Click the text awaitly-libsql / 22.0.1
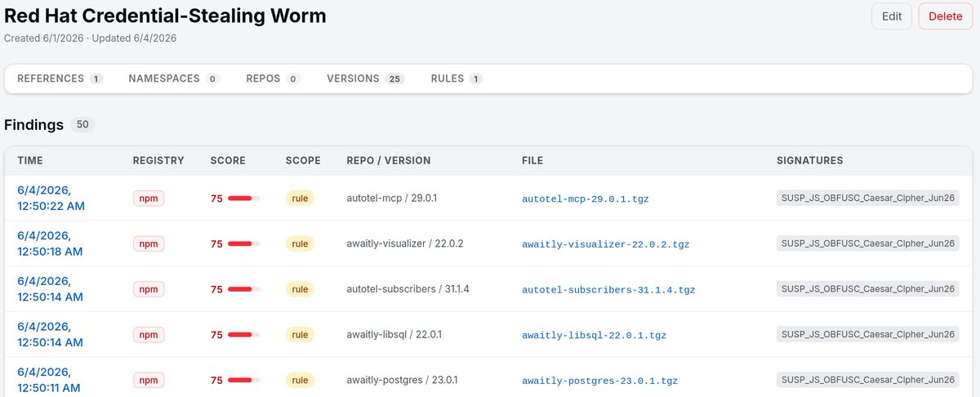 (395, 335)
